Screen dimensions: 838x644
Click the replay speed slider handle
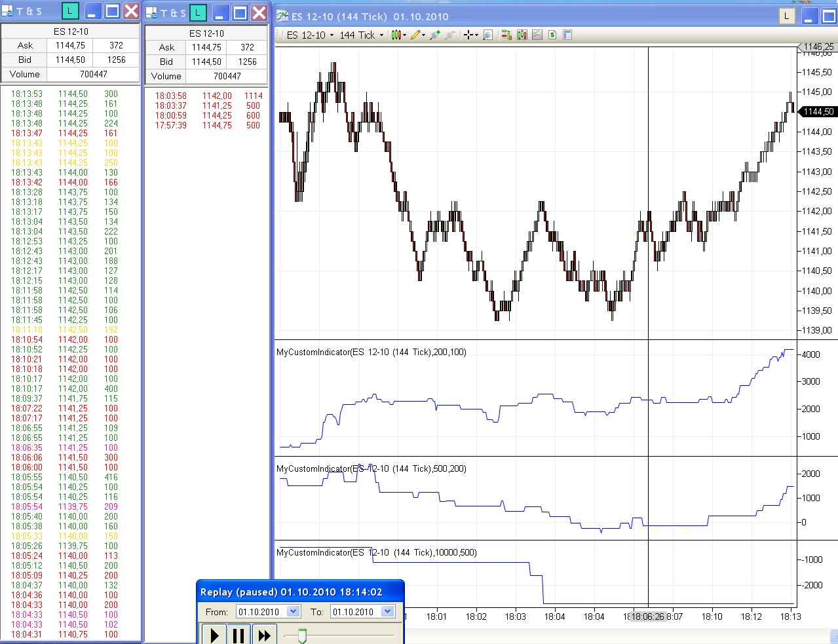click(x=302, y=635)
